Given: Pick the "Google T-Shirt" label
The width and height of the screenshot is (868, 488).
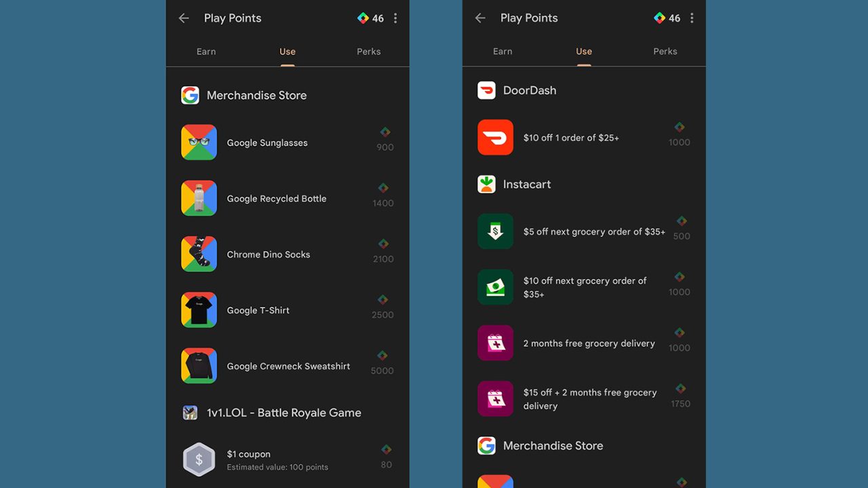Looking at the screenshot, I should [258, 310].
